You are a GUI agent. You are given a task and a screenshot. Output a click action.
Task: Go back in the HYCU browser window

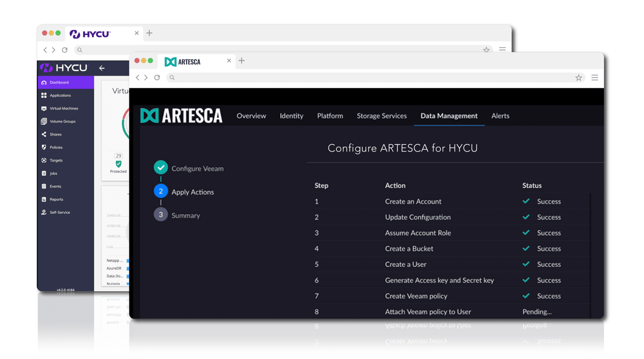(45, 50)
